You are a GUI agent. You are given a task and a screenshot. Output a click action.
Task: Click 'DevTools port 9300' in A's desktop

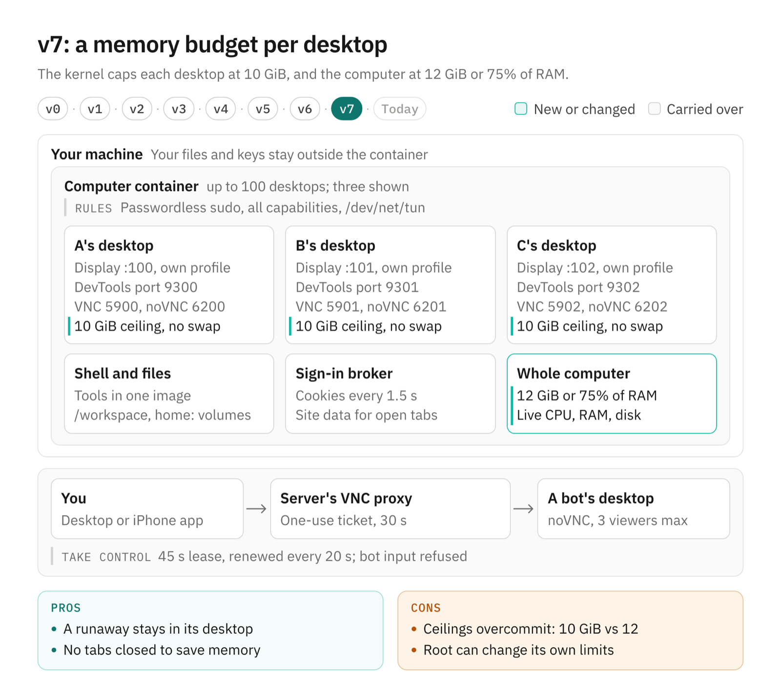tap(136, 287)
